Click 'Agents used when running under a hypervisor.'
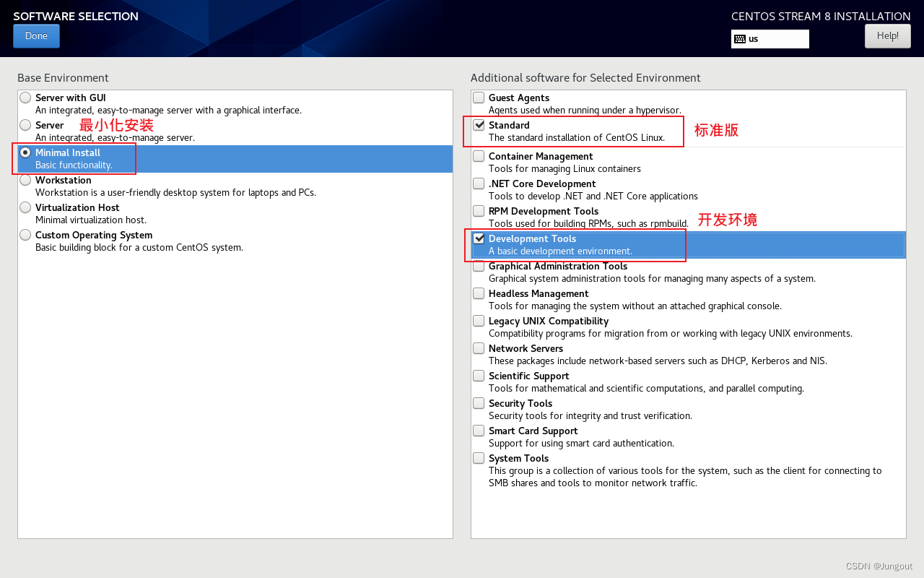This screenshot has width=924, height=578. click(585, 111)
